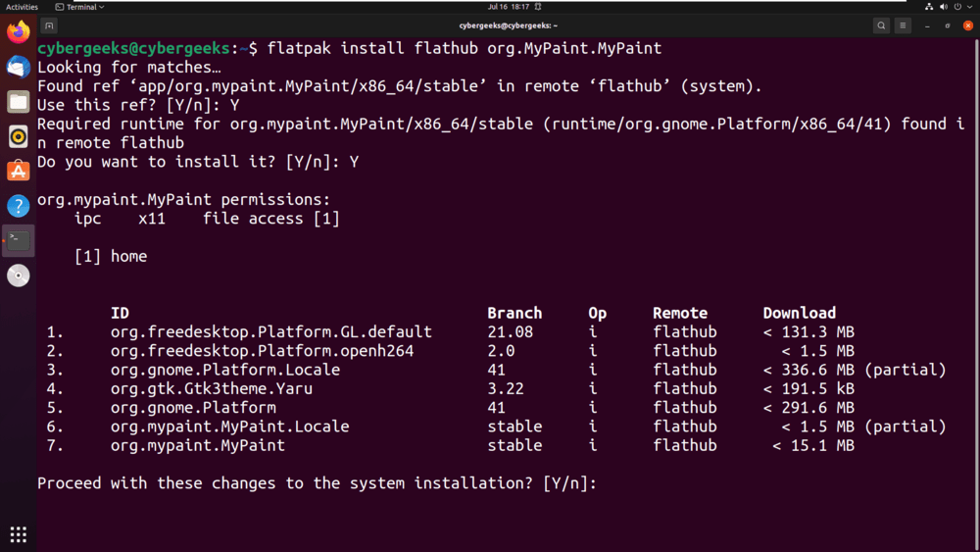Viewport: 980px width, 552px height.
Task: Open the Help icon in dock
Action: tap(18, 206)
